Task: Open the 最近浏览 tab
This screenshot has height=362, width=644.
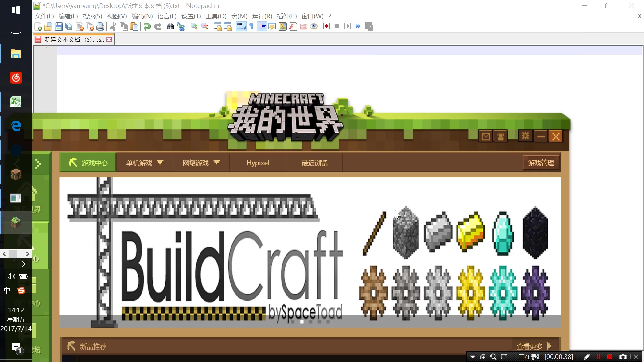Action: click(x=314, y=163)
